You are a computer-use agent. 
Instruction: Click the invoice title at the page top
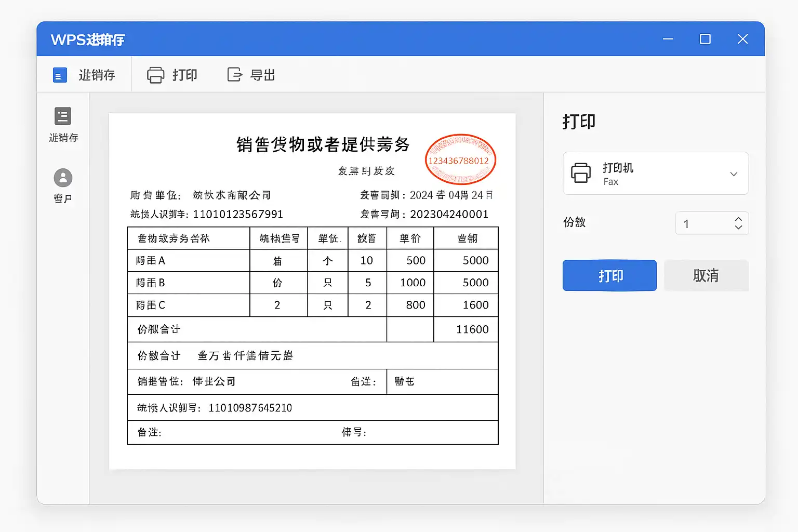click(323, 144)
